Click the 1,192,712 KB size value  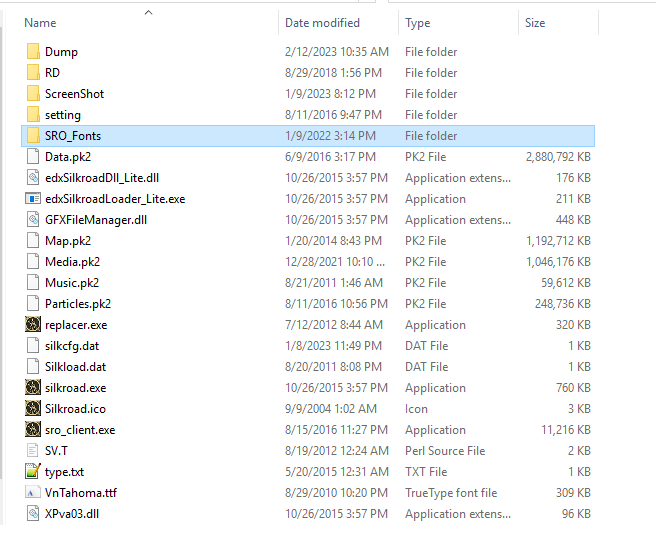[558, 241]
